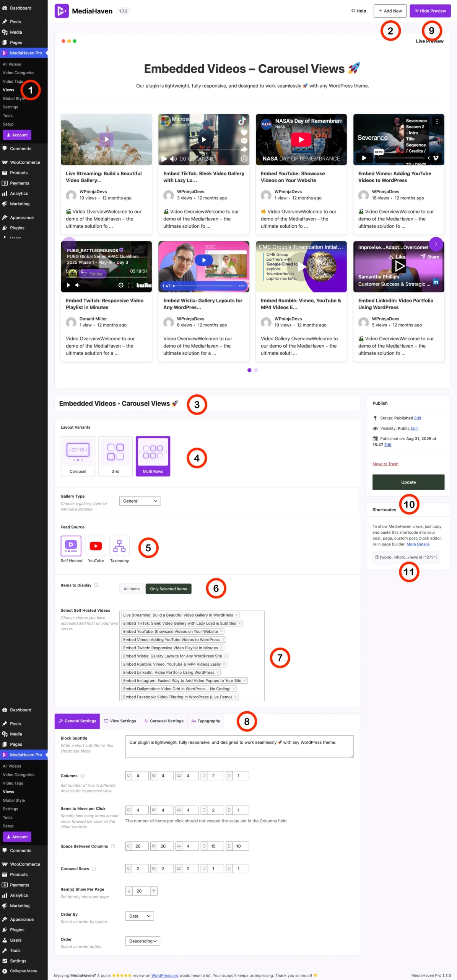Play the NASA YouTube video
Screen dimensions: 457x980
[301, 139]
